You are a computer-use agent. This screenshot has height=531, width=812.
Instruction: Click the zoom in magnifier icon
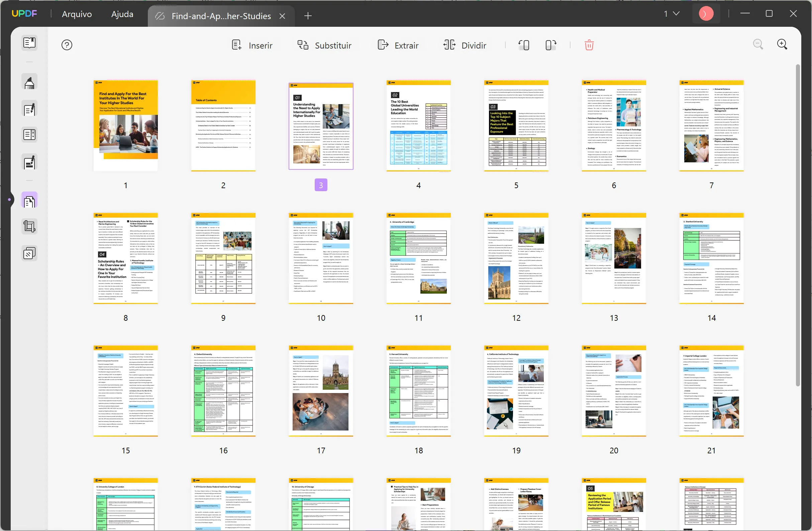click(x=783, y=44)
